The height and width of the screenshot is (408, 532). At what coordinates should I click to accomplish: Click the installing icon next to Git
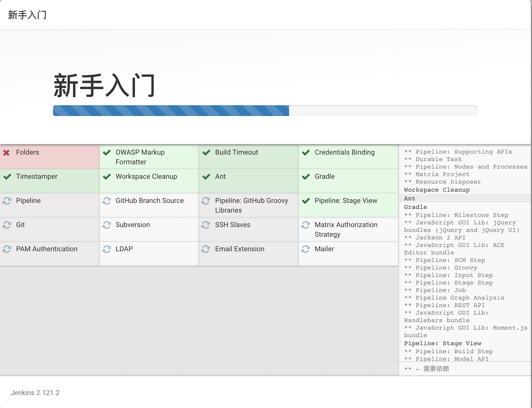pyautogui.click(x=7, y=225)
